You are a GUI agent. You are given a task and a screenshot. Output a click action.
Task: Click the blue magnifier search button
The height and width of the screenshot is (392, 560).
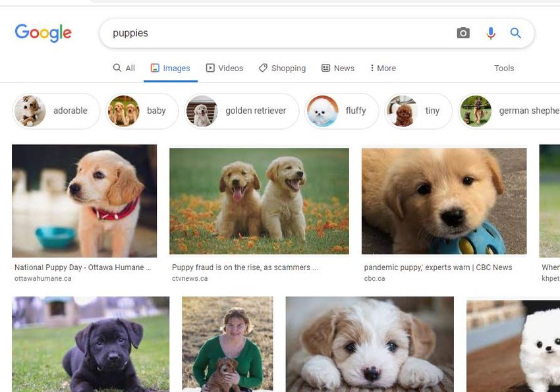click(x=515, y=33)
